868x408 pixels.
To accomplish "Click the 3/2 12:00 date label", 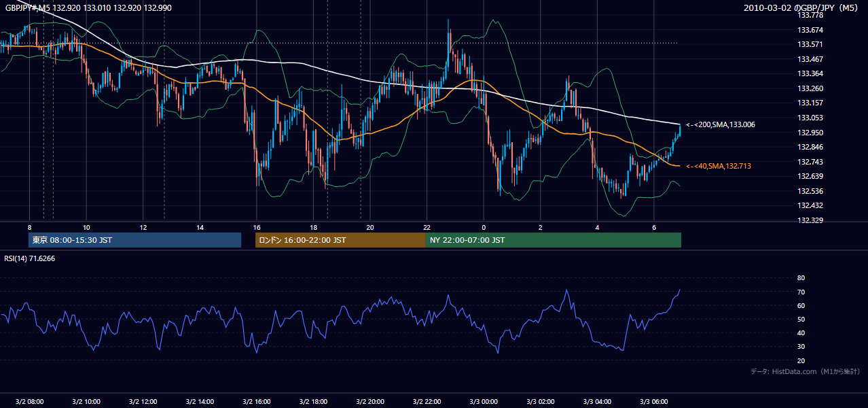I will point(143,402).
